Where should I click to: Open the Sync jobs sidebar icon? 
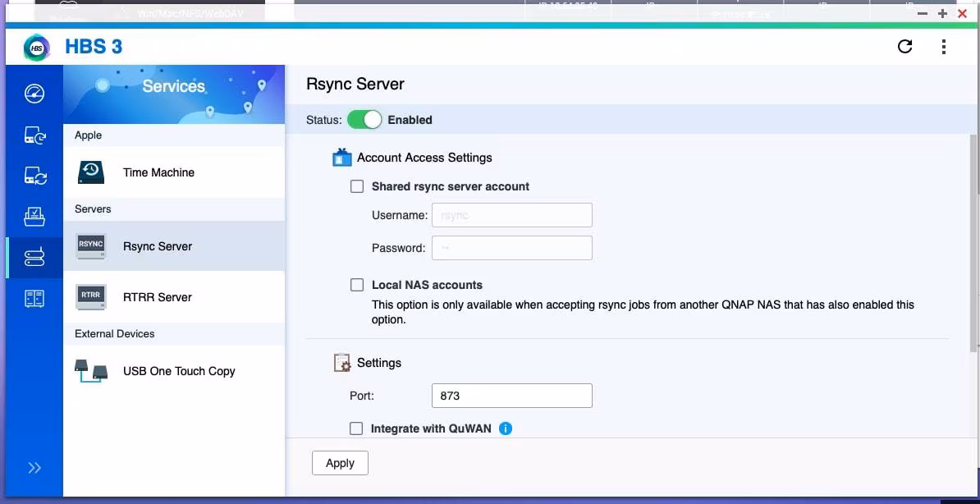coord(34,176)
